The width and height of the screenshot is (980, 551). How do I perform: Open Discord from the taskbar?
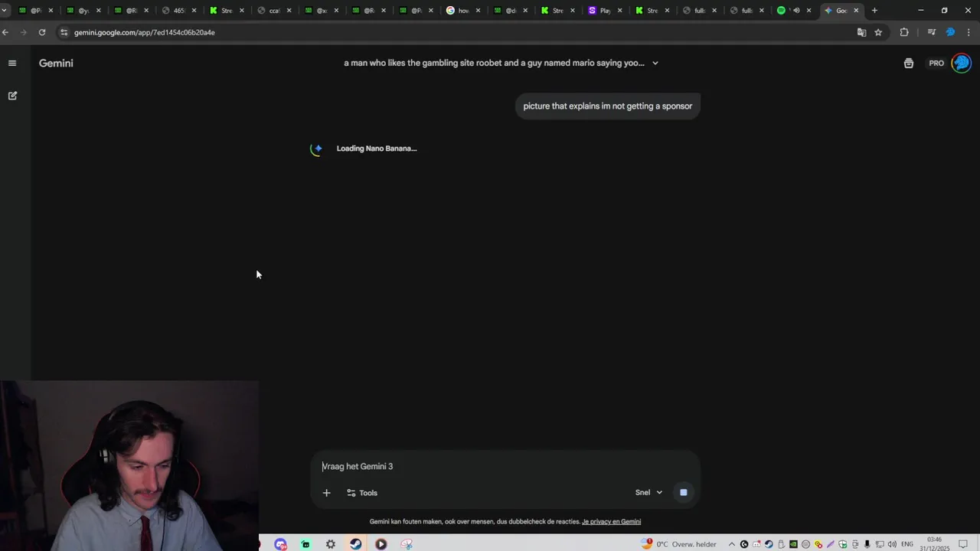click(281, 544)
